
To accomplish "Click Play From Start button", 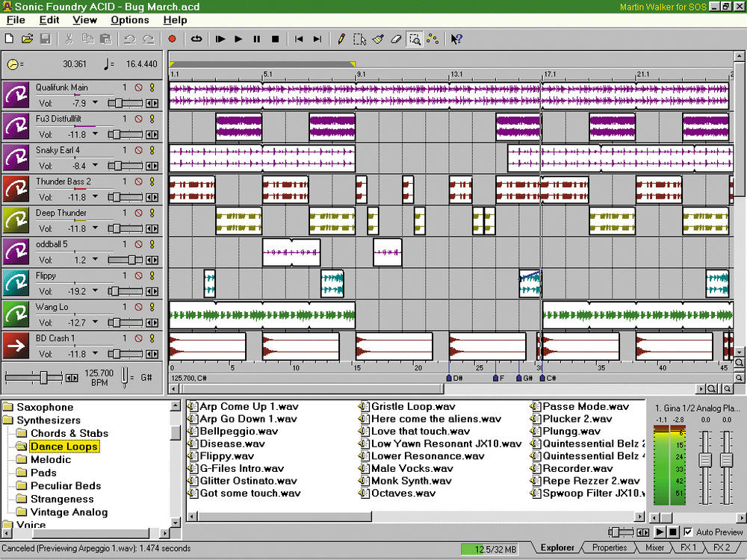I will coord(220,39).
